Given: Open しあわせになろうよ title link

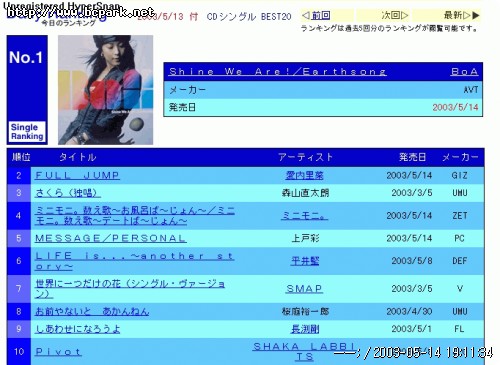Looking at the screenshot, I should tap(78, 329).
